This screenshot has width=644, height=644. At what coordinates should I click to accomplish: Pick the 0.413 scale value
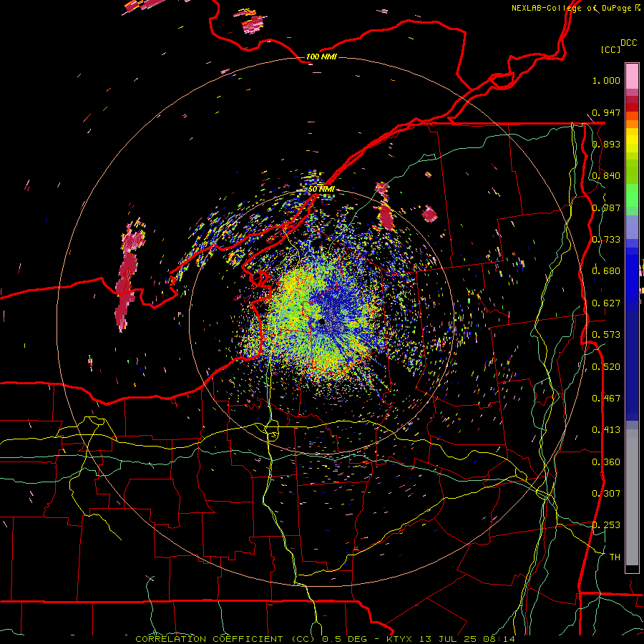606,430
